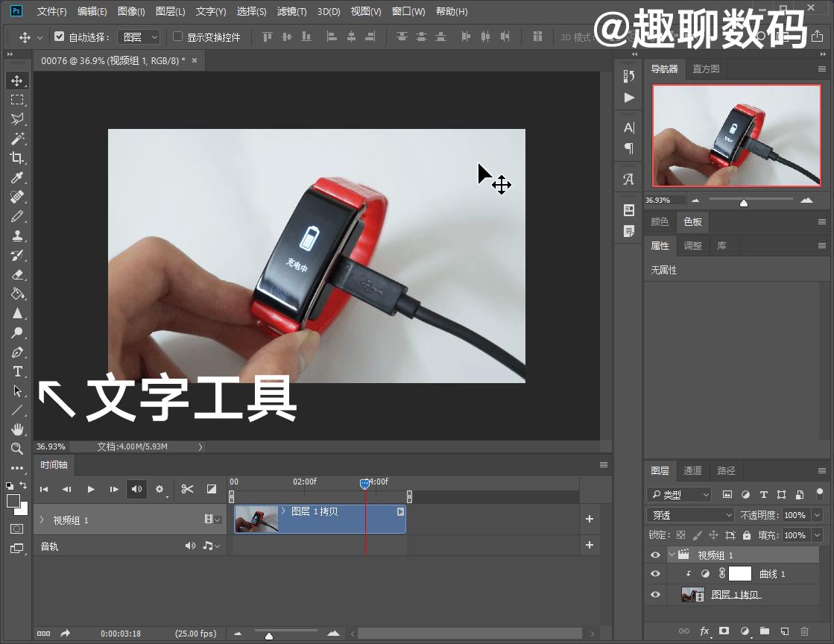Click the Add Layer Style fx icon
The width and height of the screenshot is (834, 644).
click(x=705, y=631)
